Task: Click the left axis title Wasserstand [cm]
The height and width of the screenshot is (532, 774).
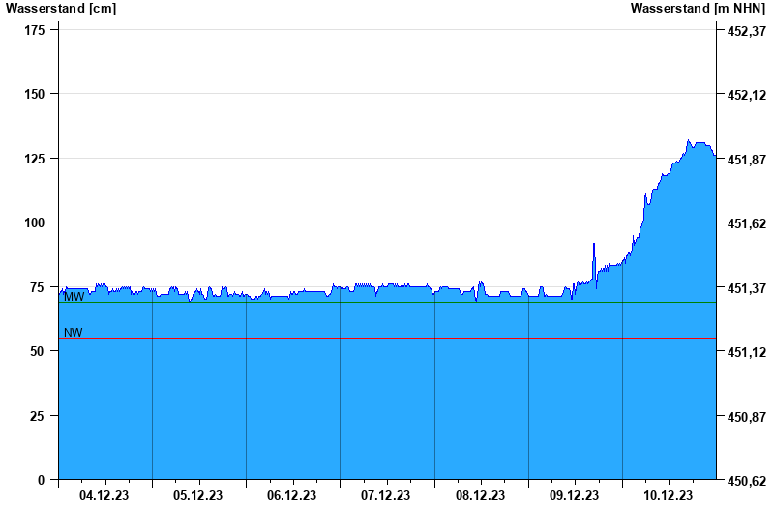Action: (61, 8)
